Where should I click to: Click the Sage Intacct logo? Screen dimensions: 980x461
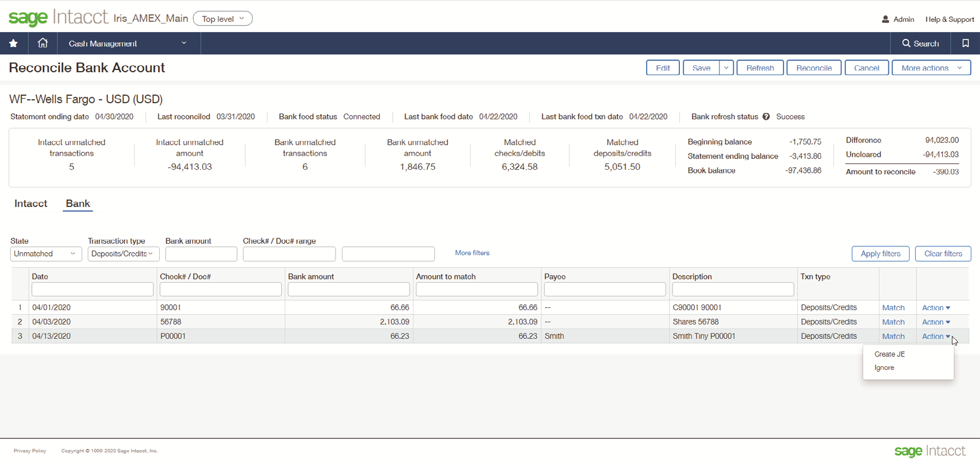[x=58, y=17]
